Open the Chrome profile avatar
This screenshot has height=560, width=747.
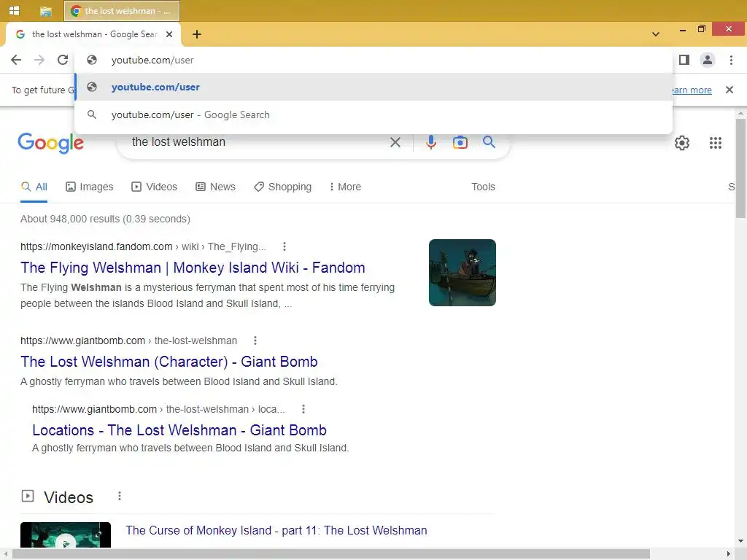click(x=708, y=60)
